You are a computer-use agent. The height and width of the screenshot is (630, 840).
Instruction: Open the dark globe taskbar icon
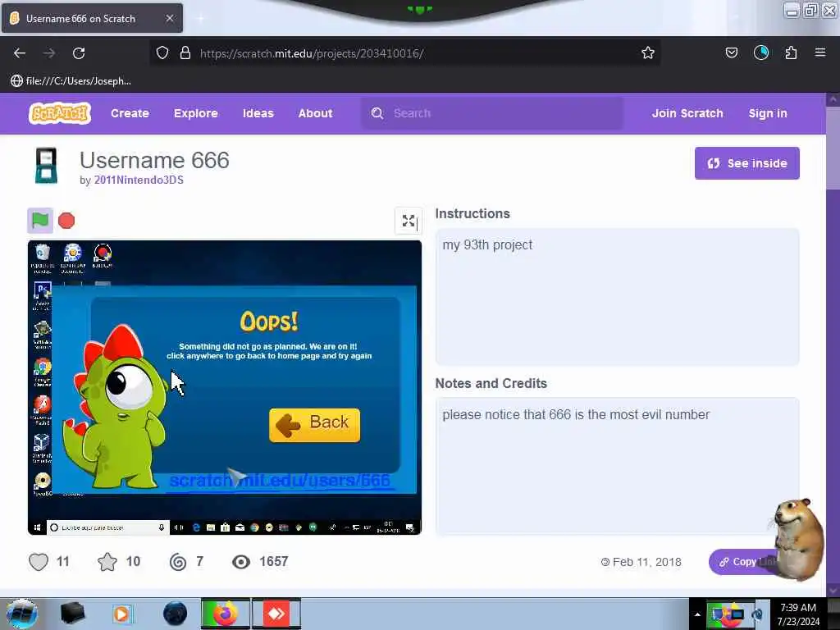(x=176, y=614)
